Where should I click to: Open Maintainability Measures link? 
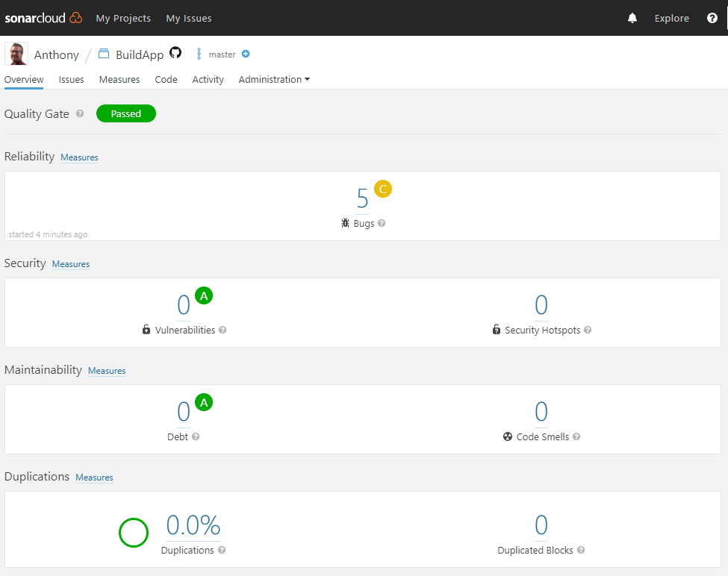click(107, 371)
